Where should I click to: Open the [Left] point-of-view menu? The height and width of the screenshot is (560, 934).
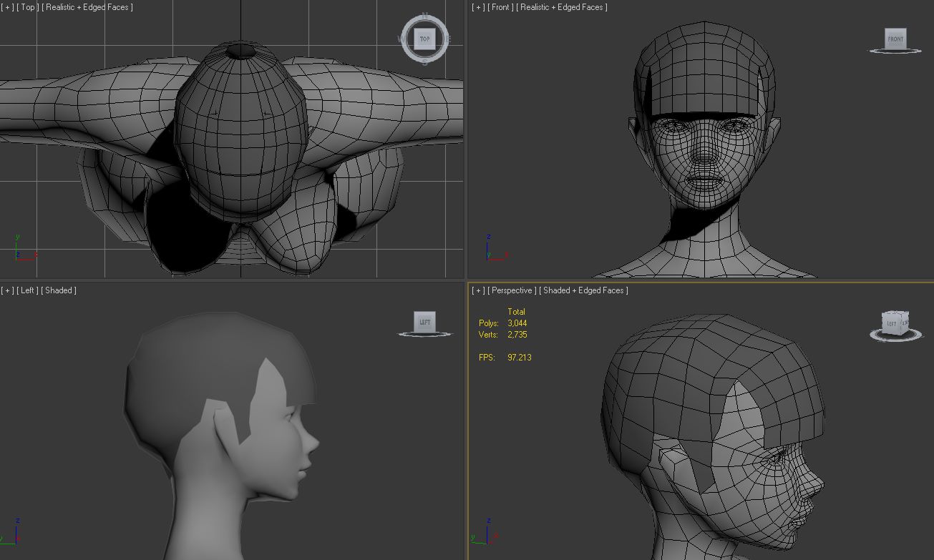[28, 290]
